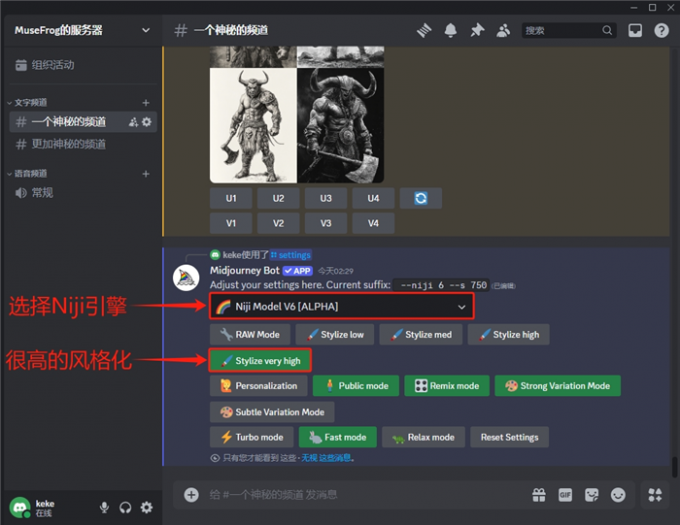Open Midjourney Bot username profile

coord(245,271)
